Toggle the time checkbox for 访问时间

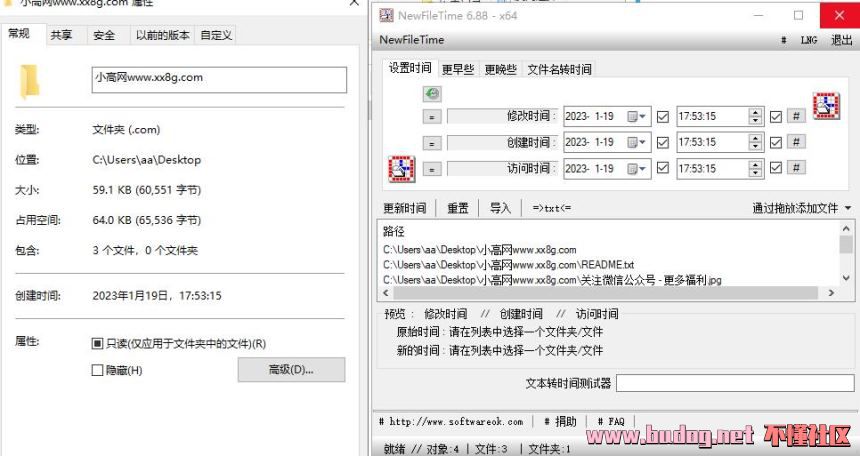pyautogui.click(x=776, y=168)
